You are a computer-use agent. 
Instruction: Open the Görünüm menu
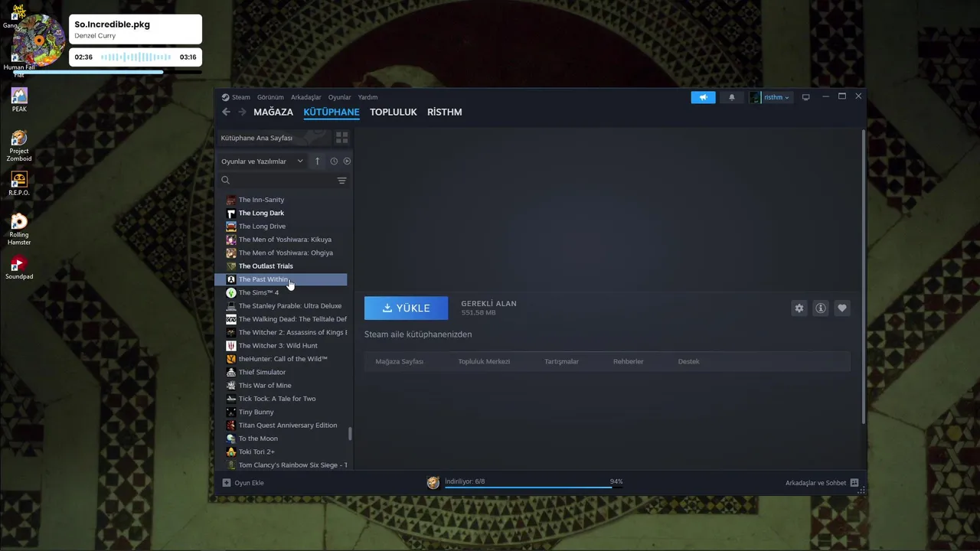(270, 97)
